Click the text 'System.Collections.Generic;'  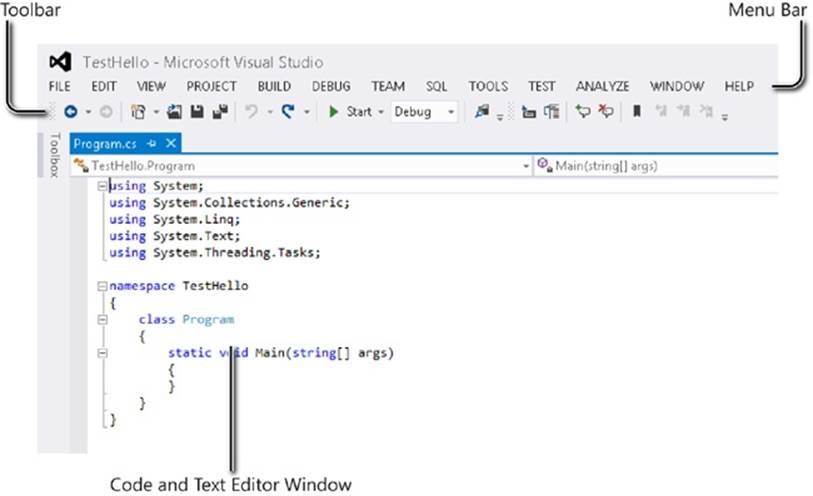pos(251,203)
